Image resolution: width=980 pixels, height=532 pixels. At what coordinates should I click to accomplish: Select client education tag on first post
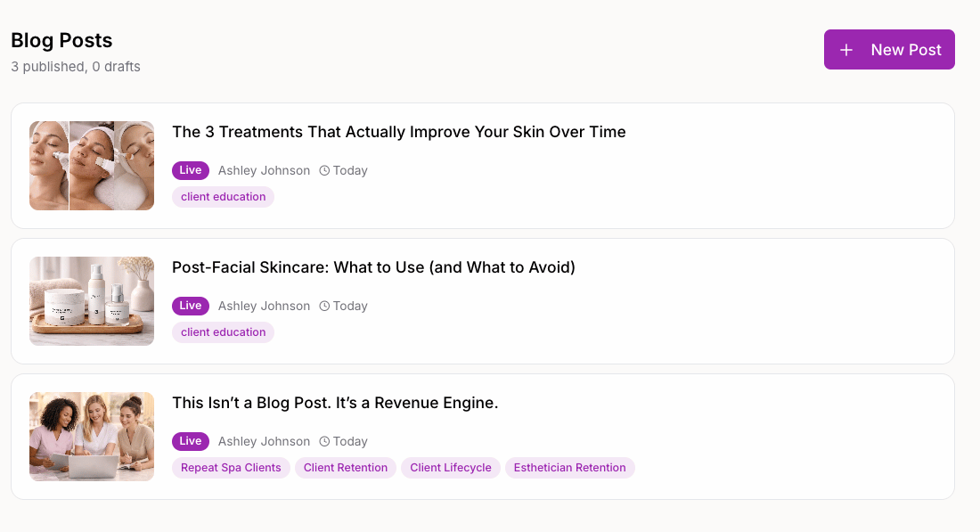(223, 197)
